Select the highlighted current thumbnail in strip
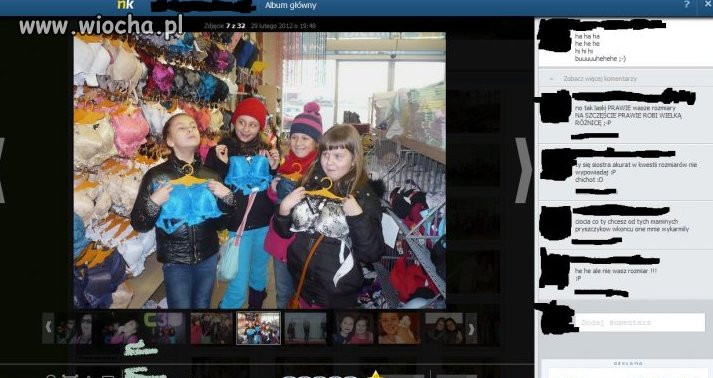 coord(258,328)
